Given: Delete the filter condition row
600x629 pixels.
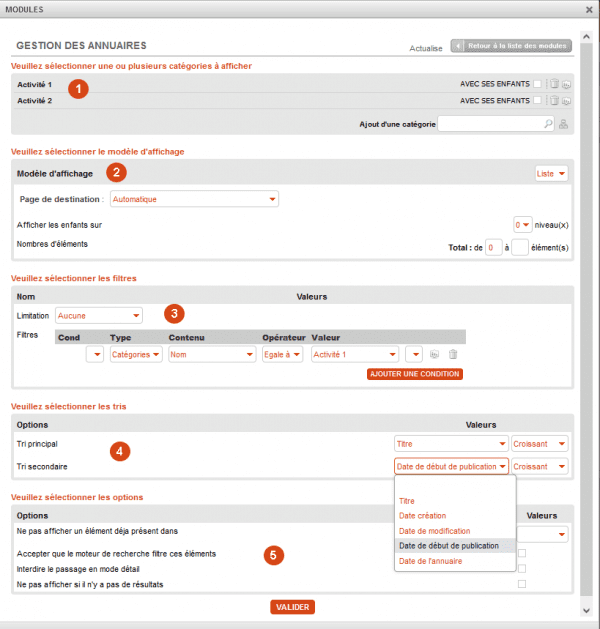Looking at the screenshot, I should tap(453, 354).
